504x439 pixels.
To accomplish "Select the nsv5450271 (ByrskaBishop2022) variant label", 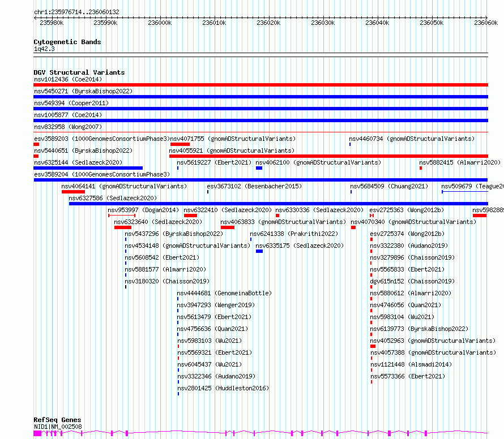I will coord(83,91).
